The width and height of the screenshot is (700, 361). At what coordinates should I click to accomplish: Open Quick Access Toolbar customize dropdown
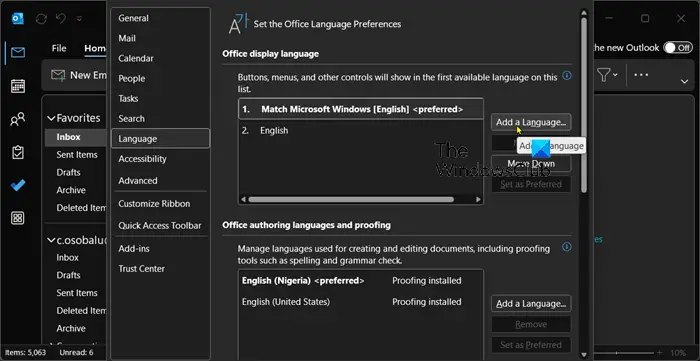point(79,19)
